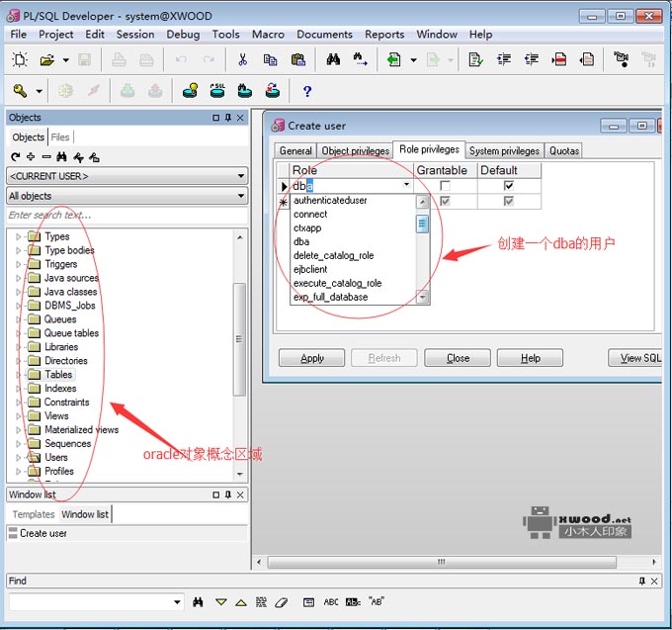
Task: Click the Objects tree vertical scrollbar thumb
Action: (x=239, y=339)
